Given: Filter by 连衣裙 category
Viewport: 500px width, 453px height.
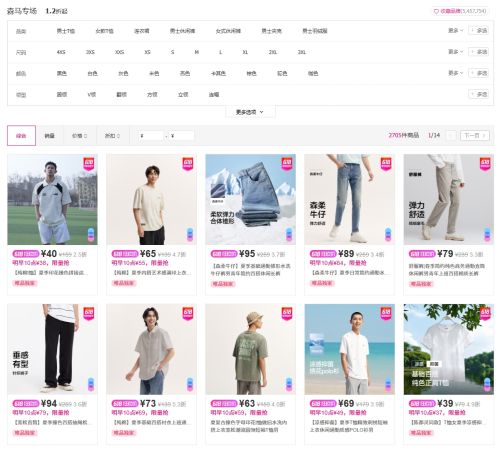Looking at the screenshot, I should [142, 31].
